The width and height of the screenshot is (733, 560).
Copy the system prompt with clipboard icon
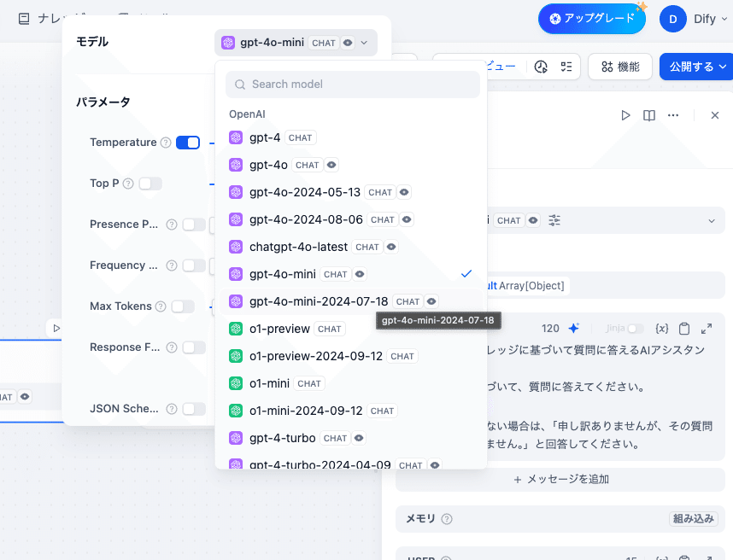pyautogui.click(x=684, y=329)
